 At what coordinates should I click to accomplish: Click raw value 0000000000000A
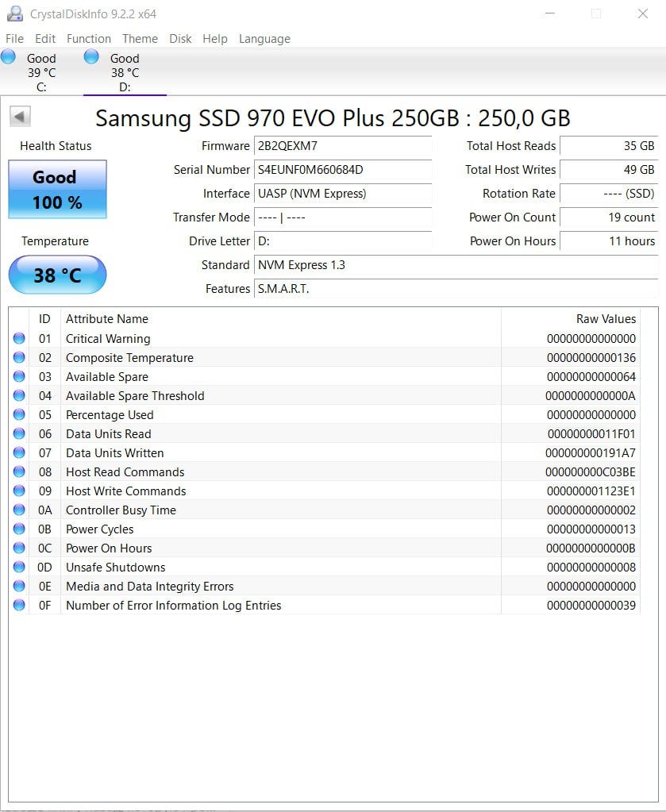coord(591,396)
